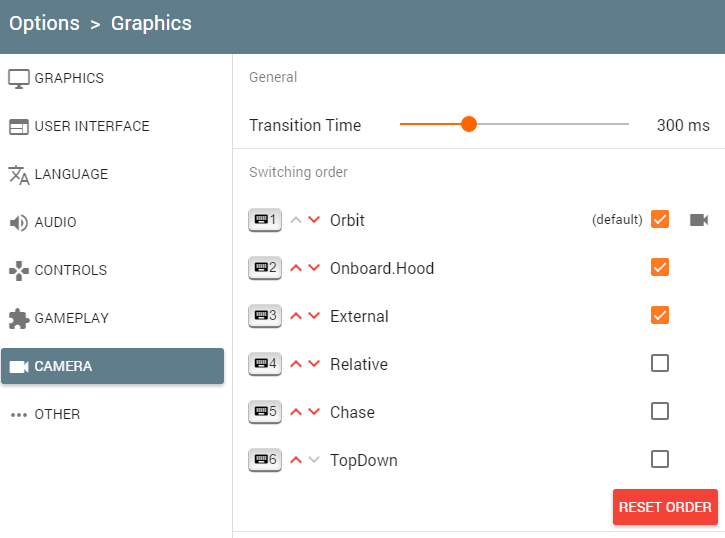Uncheck the Orbit default camera checkbox
The width and height of the screenshot is (725, 538).
pyautogui.click(x=660, y=219)
